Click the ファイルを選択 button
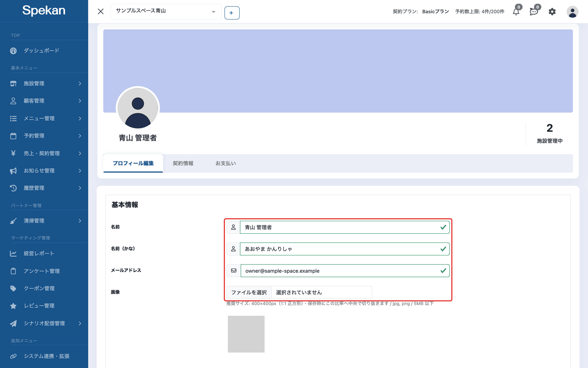588x368 pixels. point(249,293)
